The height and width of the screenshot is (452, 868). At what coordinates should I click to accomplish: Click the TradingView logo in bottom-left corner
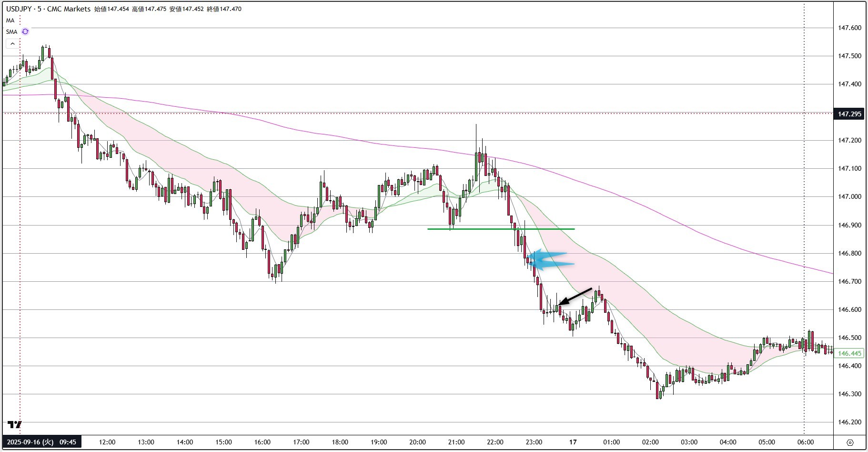pos(15,424)
